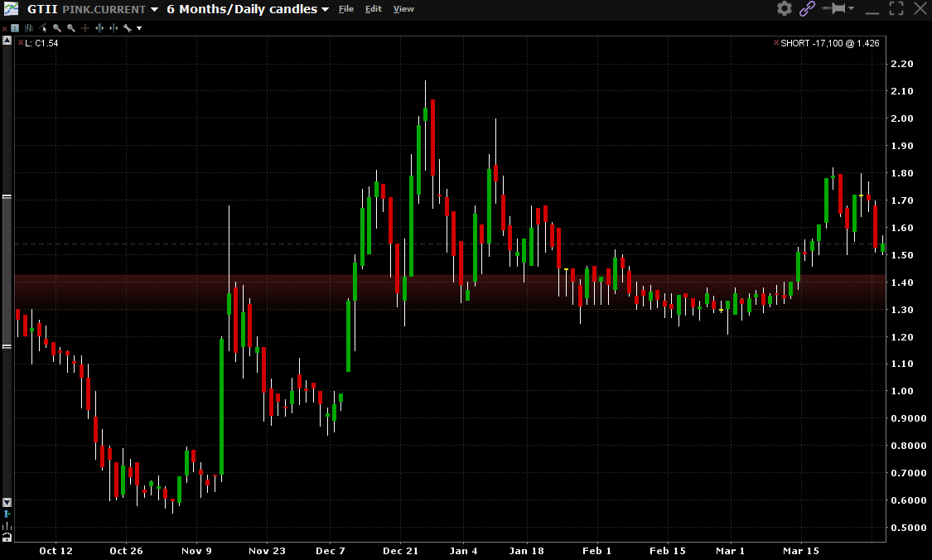This screenshot has height=560, width=932.
Task: Remove the SHORT position label via red X
Action: (x=775, y=43)
